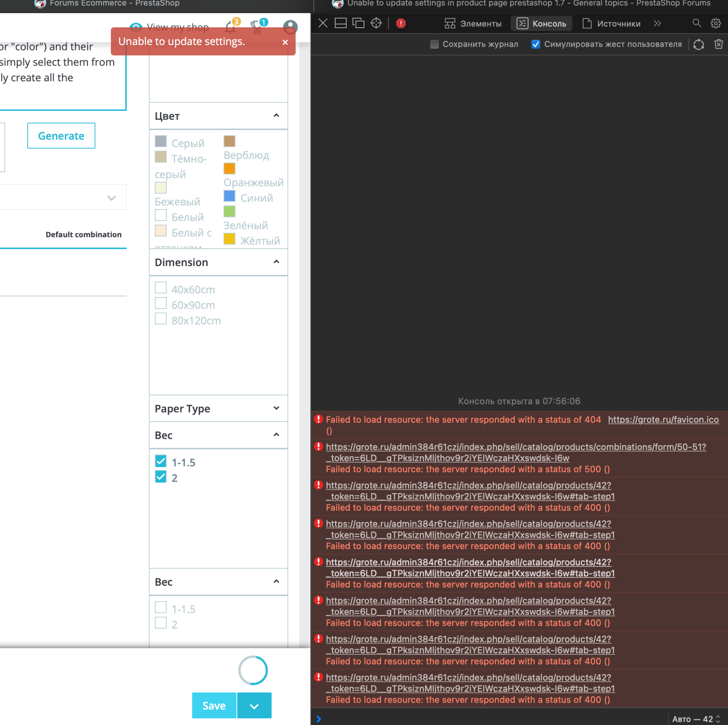This screenshot has width=728, height=725.
Task: Collapse the Dimension section
Action: coord(276,262)
